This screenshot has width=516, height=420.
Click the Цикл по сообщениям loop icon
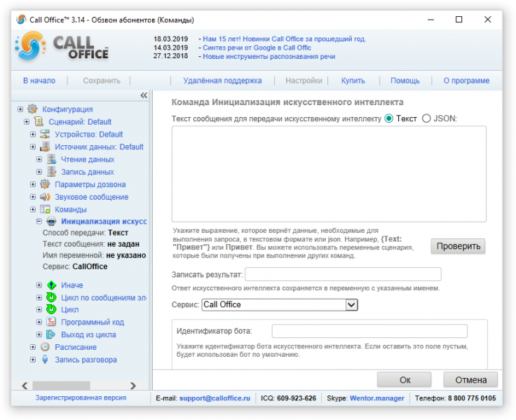pyautogui.click(x=51, y=297)
